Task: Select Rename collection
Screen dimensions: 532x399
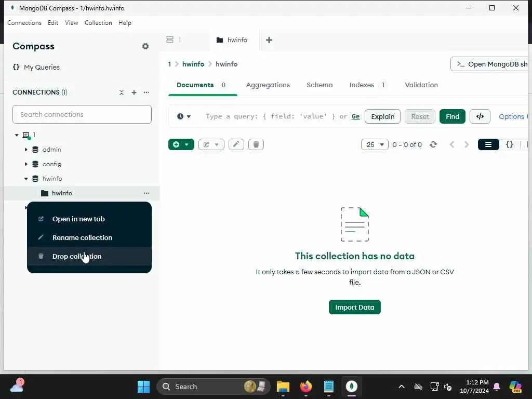Action: [89, 237]
